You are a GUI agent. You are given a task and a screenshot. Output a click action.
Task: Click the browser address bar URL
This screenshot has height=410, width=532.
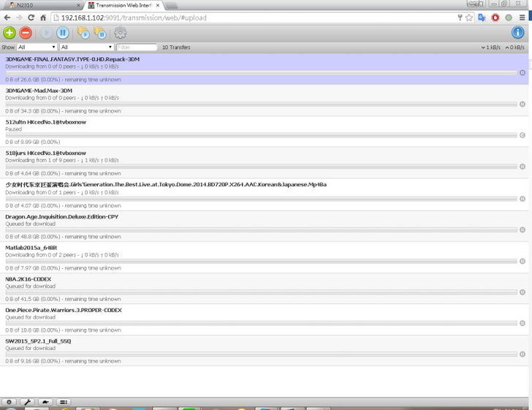[134, 18]
